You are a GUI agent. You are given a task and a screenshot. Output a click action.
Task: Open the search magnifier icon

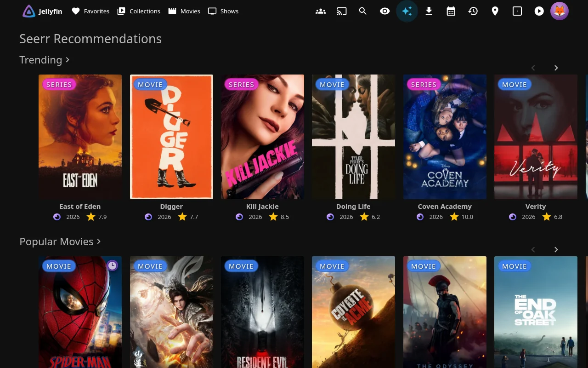coord(363,11)
